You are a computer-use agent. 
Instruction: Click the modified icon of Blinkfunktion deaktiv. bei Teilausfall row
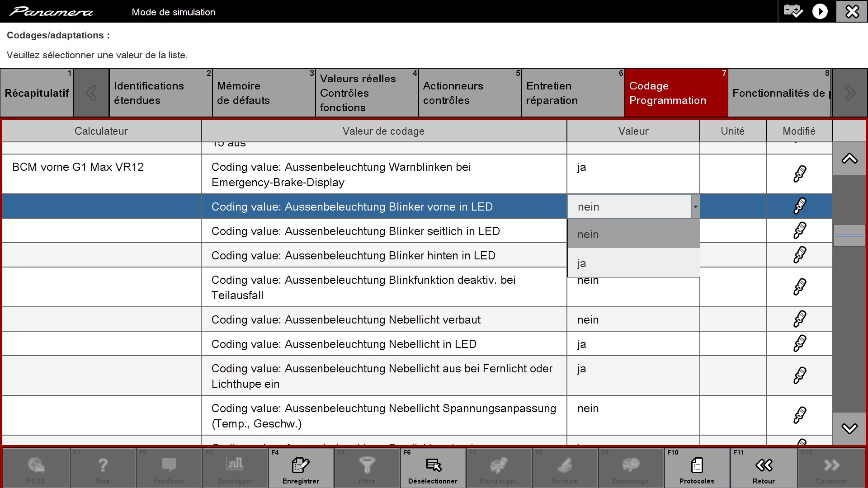pos(800,287)
